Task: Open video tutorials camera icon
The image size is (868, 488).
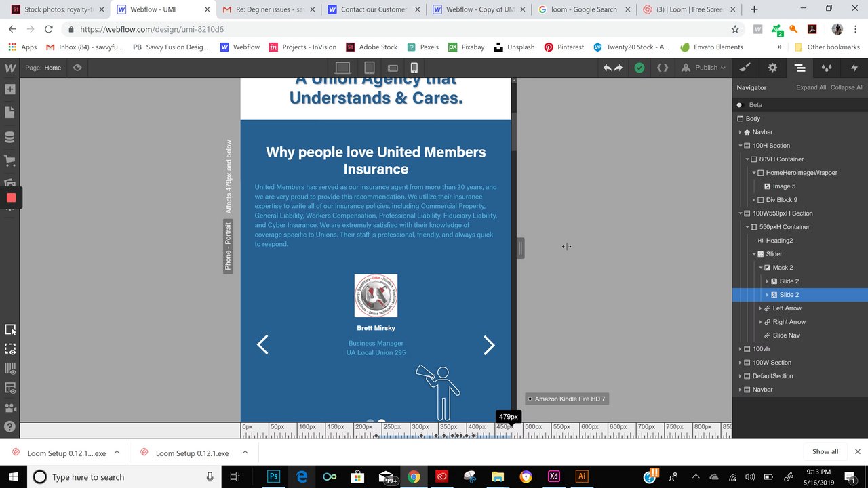Action: pyautogui.click(x=10, y=408)
